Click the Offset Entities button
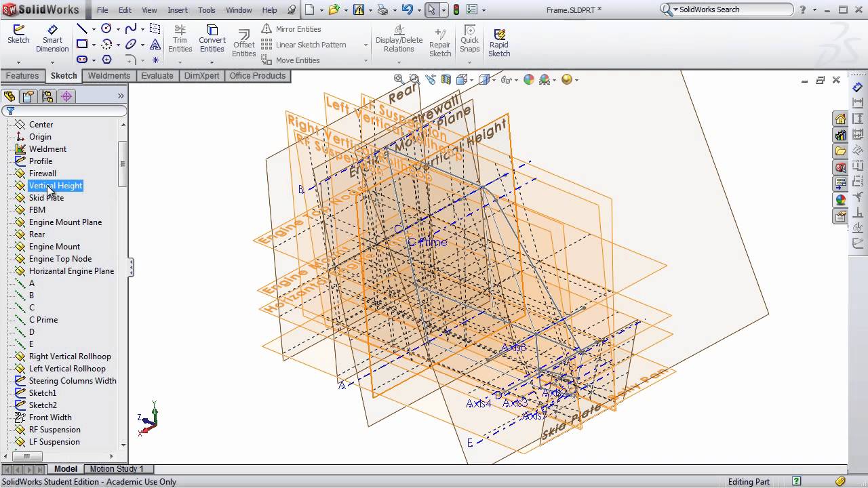Screen dimensions: 868x488 pyautogui.click(x=243, y=43)
